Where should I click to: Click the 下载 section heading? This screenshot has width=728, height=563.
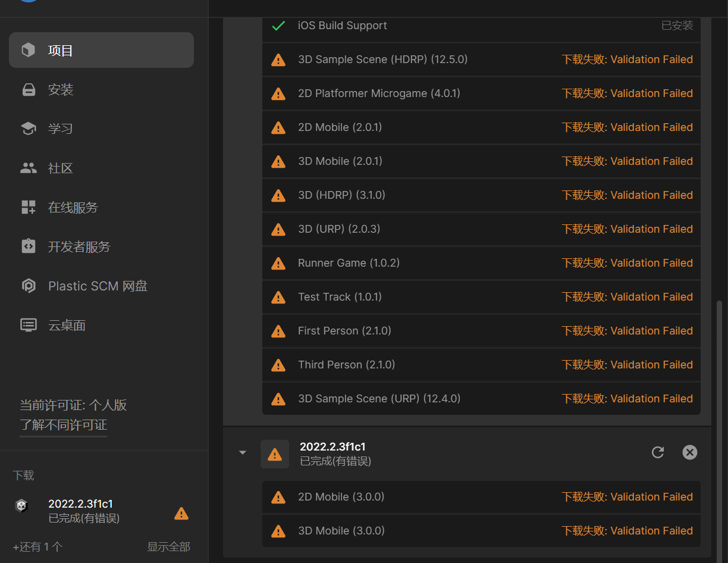pyautogui.click(x=24, y=475)
